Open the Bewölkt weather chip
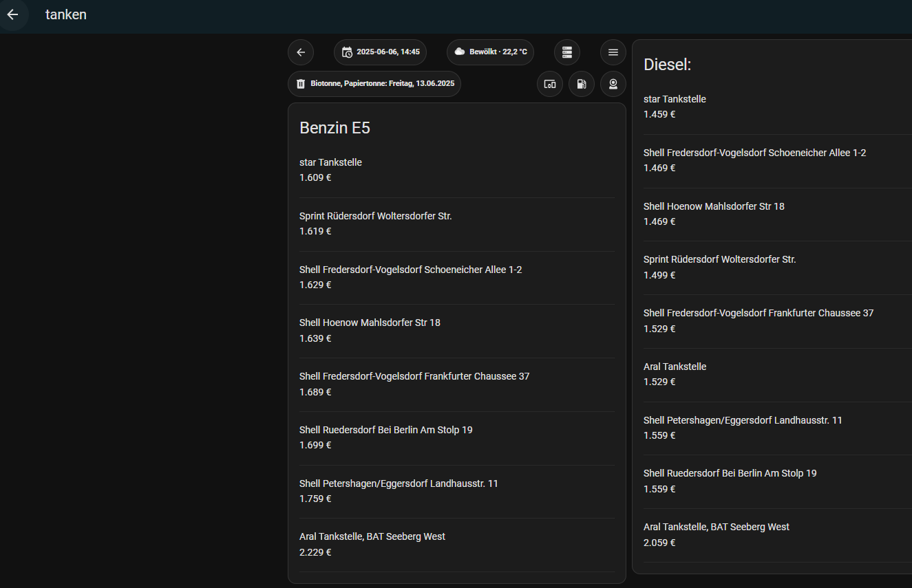This screenshot has width=912, height=588. point(490,52)
